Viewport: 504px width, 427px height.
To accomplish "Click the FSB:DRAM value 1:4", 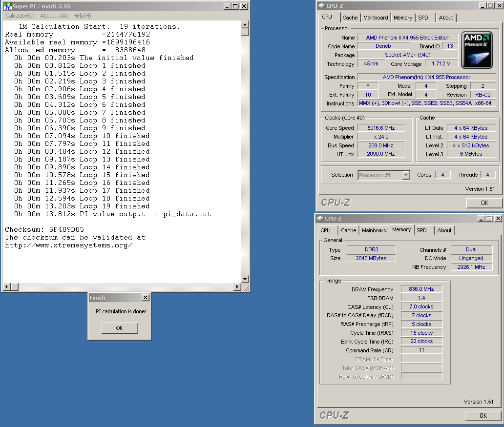I will [x=422, y=298].
